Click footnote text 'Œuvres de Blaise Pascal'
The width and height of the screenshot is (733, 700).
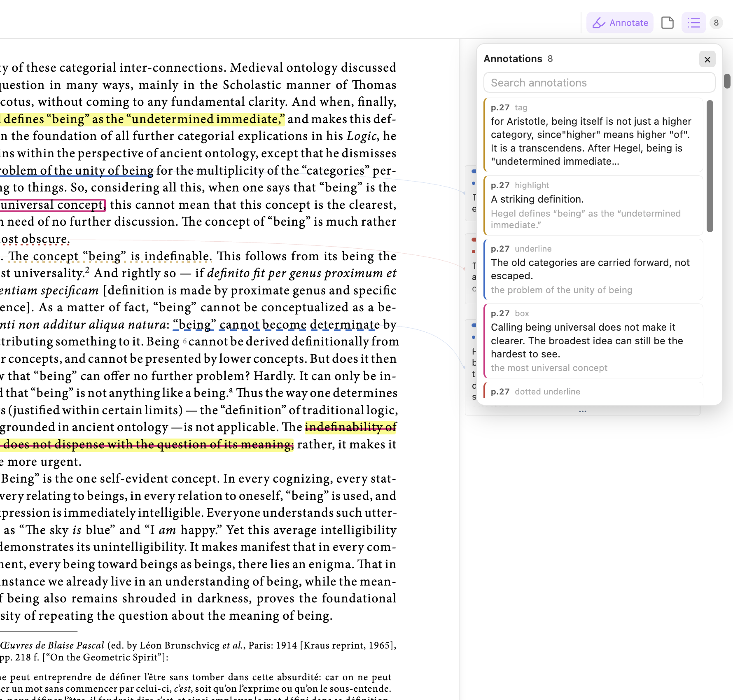click(x=52, y=645)
